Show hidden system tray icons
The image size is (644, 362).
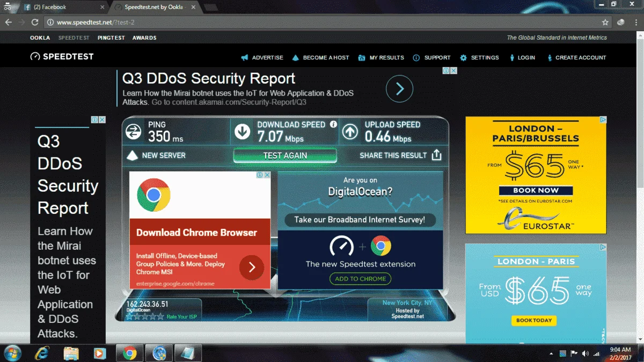coord(552,354)
